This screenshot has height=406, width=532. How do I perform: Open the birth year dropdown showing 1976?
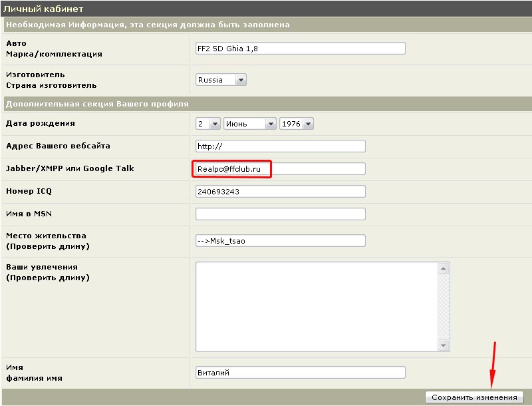coord(296,124)
